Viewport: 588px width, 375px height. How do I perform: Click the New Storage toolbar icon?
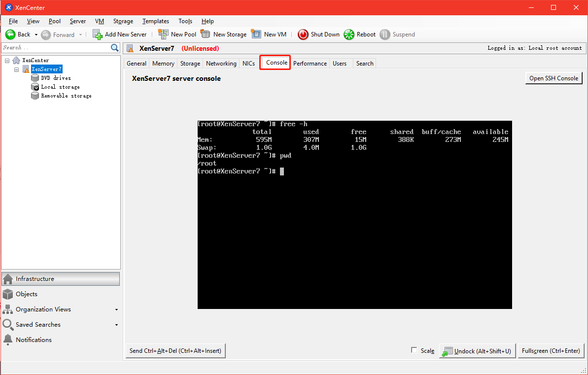[x=205, y=34]
